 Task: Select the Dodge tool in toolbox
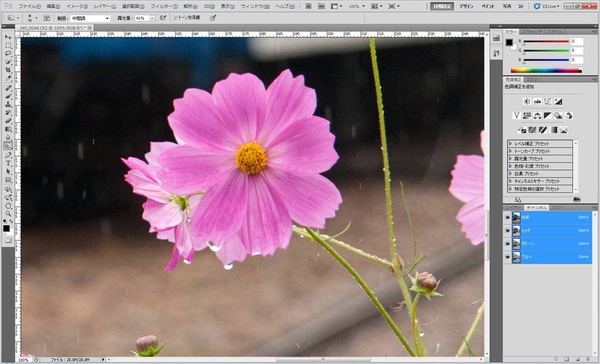click(8, 145)
